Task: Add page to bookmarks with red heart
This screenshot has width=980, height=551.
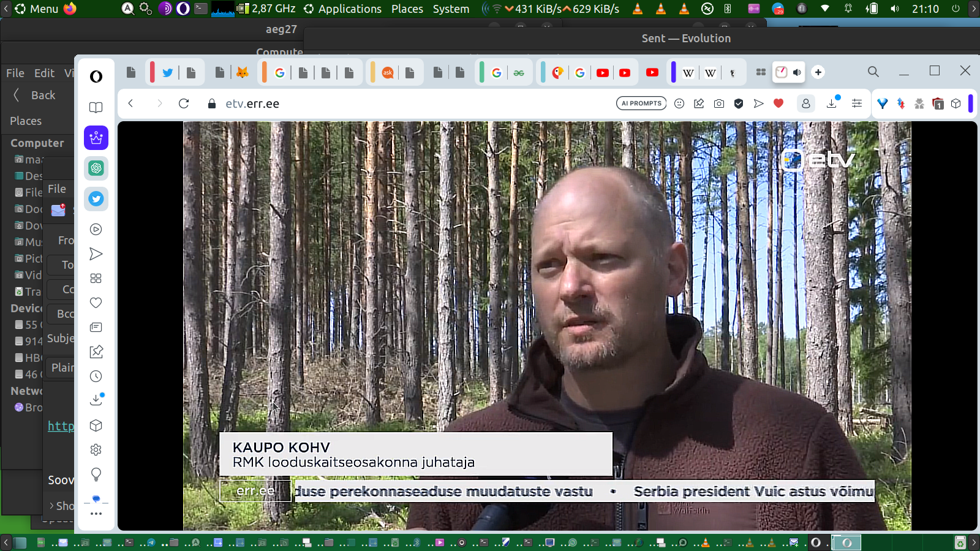Action: click(x=778, y=103)
